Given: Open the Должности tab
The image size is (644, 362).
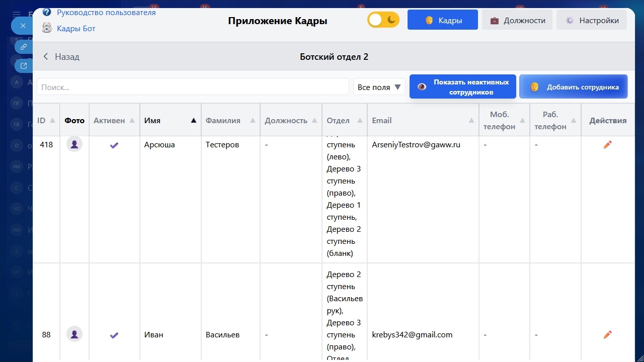Looking at the screenshot, I should pyautogui.click(x=517, y=20).
